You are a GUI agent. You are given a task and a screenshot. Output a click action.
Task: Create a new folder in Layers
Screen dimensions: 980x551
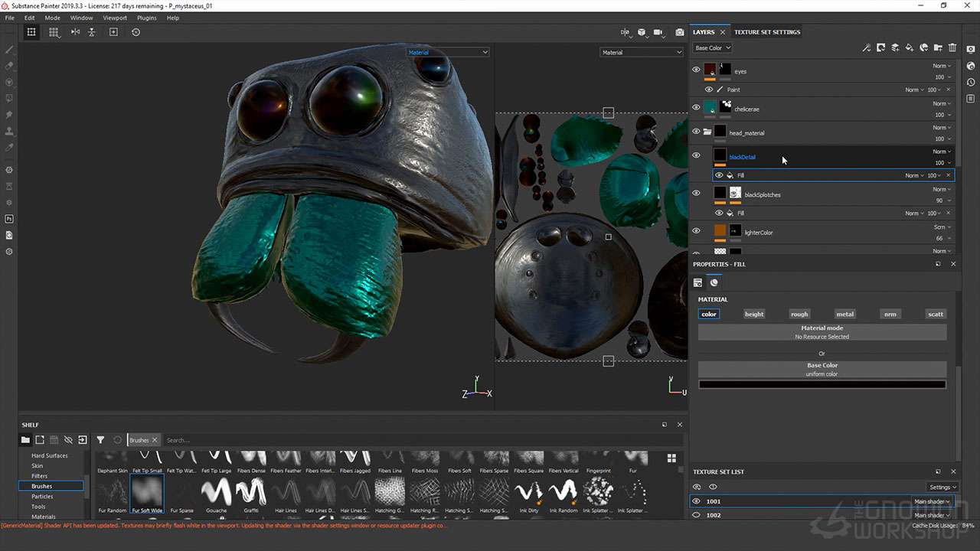(x=939, y=47)
